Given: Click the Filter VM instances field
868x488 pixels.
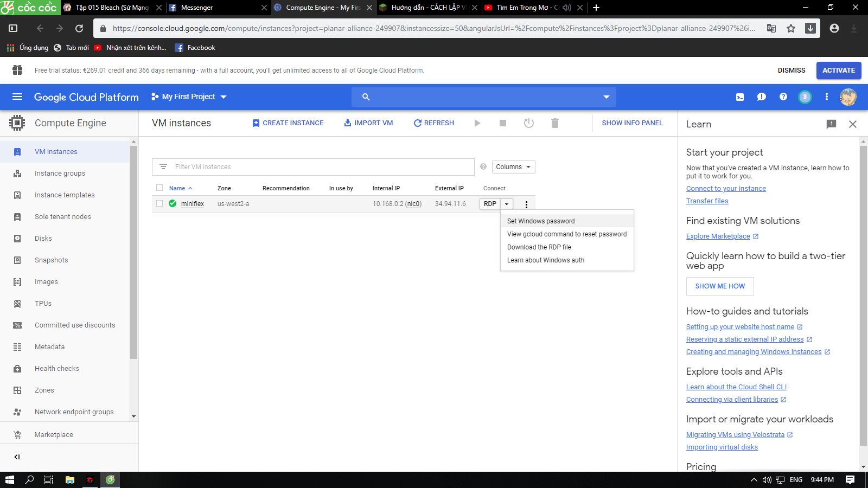Looking at the screenshot, I should pyautogui.click(x=314, y=167).
